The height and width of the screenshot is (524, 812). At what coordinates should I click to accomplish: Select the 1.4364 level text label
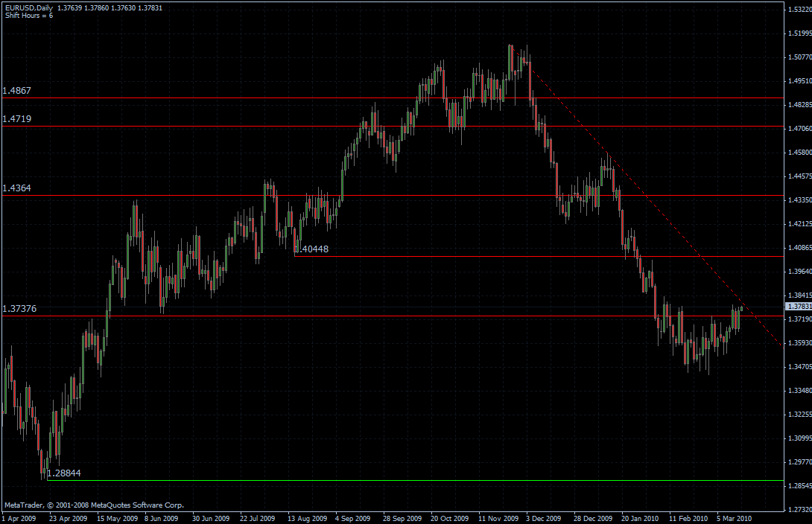[x=17, y=188]
